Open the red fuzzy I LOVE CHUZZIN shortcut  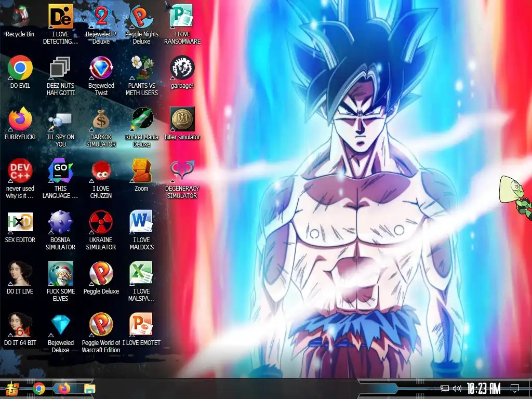tap(101, 179)
